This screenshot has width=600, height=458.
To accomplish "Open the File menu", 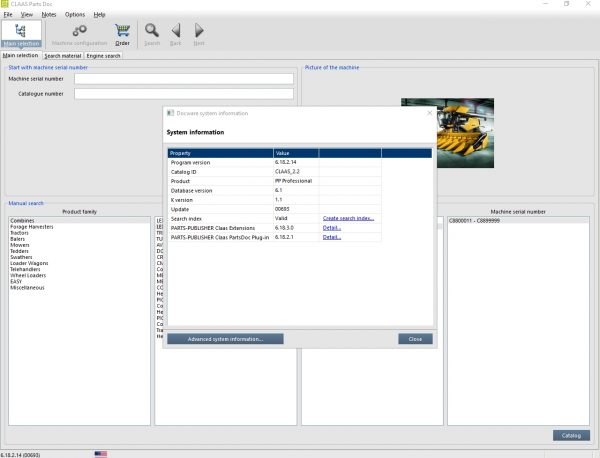I will 8,15.
